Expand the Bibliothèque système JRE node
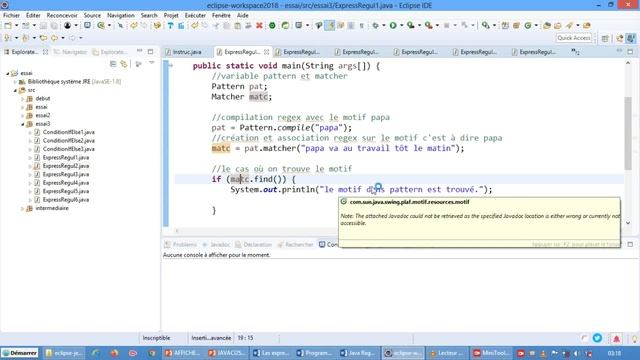Viewport: 640px width, 360px height. (x=16, y=82)
